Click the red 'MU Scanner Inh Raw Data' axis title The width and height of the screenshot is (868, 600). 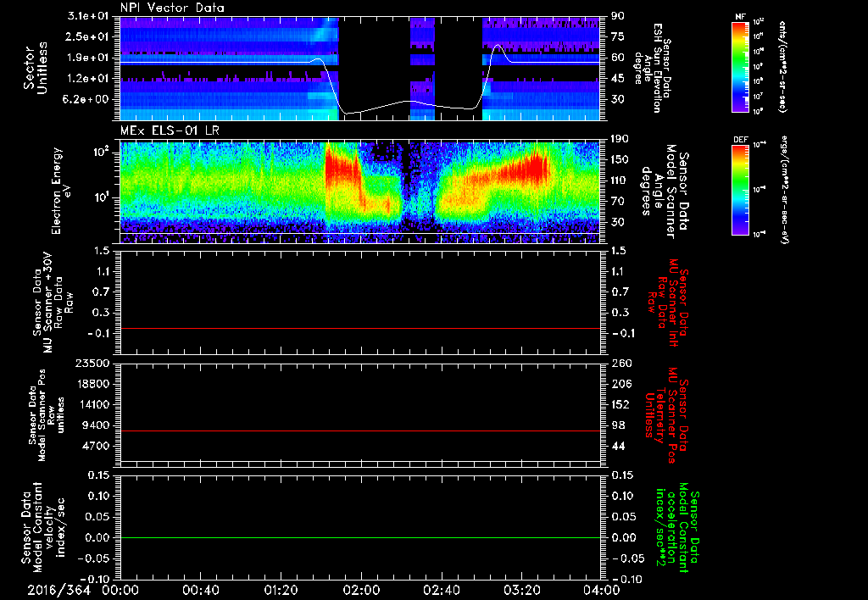tap(668, 303)
